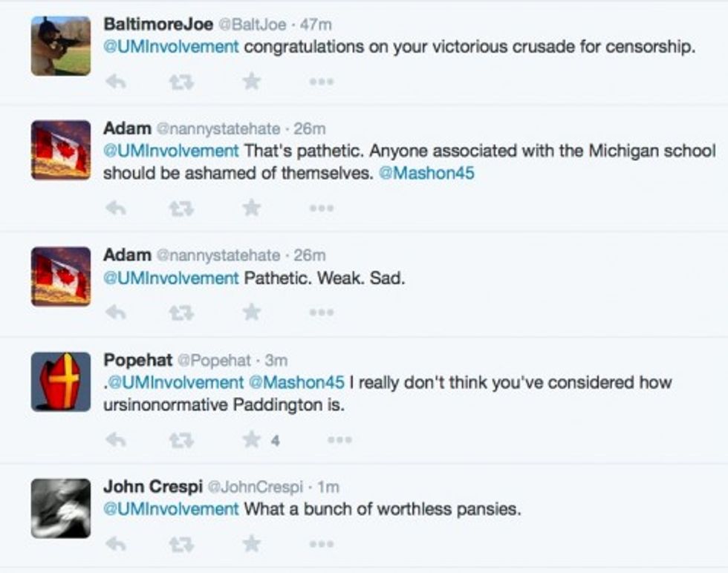Open more options on John Crespi's tweet
The image size is (728, 573).
pyautogui.click(x=322, y=546)
